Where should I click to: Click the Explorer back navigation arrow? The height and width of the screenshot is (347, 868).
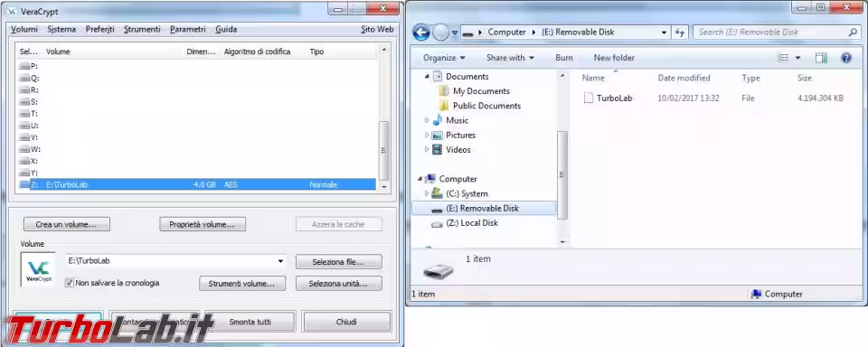pyautogui.click(x=421, y=33)
